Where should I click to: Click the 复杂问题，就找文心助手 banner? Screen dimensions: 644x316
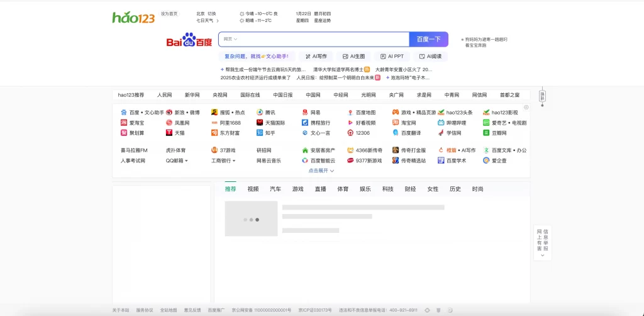coord(257,56)
